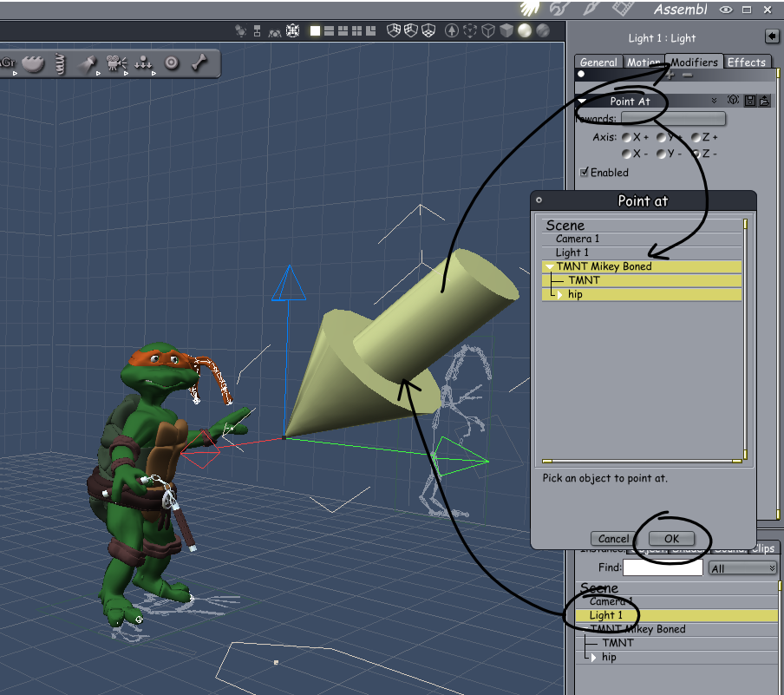Switch to the Clips tab
Screen dimensions: 784x695
point(763,547)
